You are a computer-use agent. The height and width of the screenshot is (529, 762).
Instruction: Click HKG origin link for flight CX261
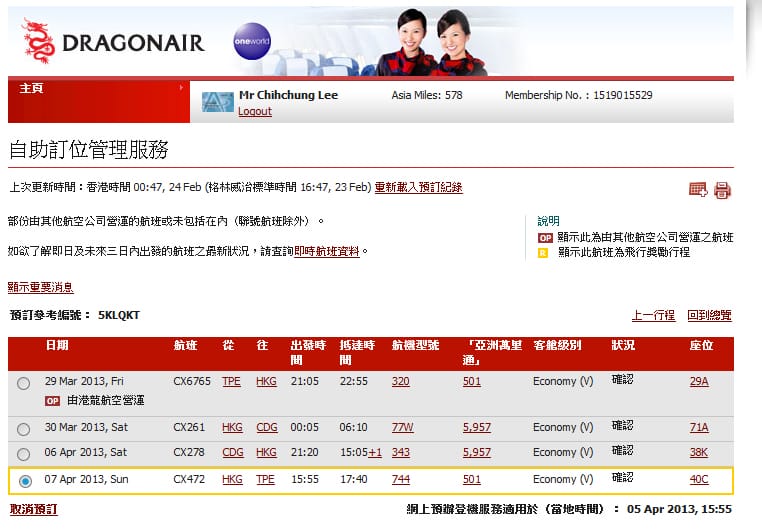pyautogui.click(x=232, y=427)
